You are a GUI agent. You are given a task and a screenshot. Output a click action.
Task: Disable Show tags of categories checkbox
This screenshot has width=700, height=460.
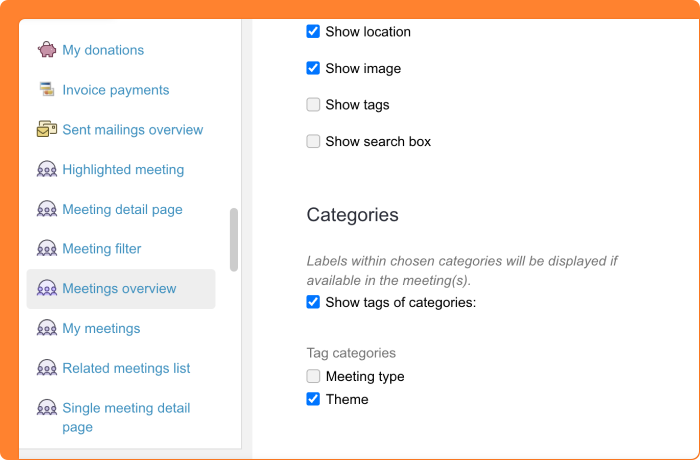coord(313,302)
